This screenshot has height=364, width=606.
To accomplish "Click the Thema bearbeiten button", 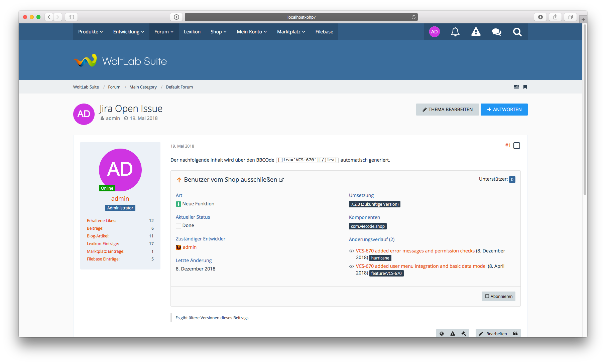I will coord(447,110).
